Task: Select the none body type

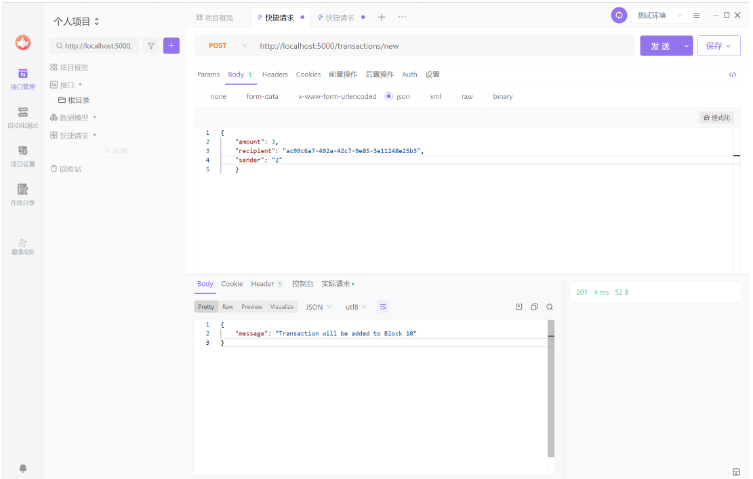Action: pos(212,97)
